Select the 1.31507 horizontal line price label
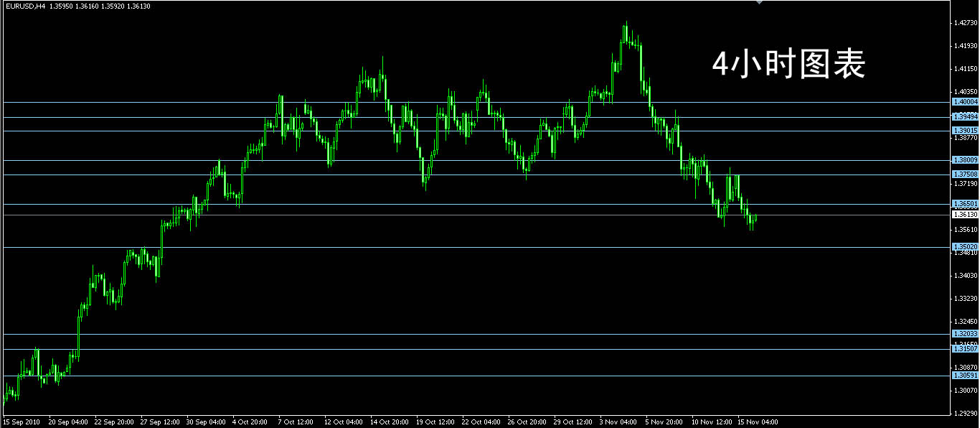Screen dimensions: 980x428 pos(965,348)
